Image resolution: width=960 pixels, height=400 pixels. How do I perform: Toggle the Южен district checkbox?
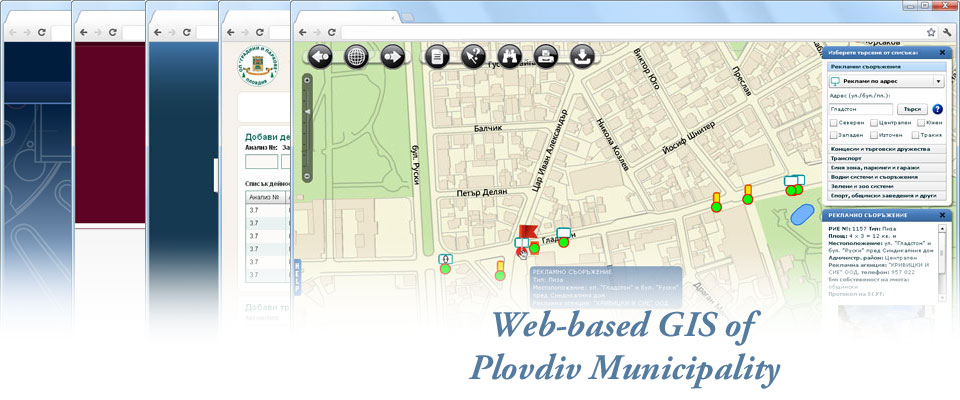pyautogui.click(x=921, y=123)
